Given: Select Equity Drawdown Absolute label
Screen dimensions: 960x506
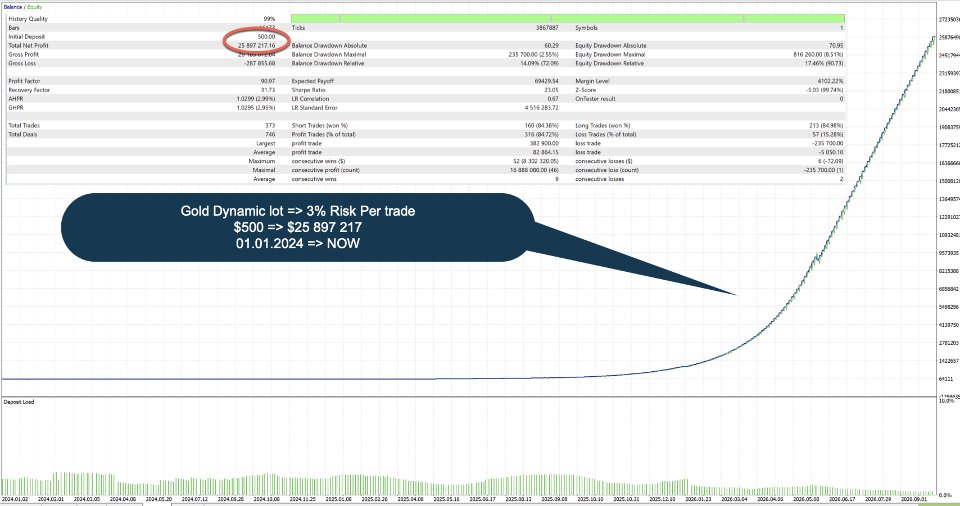Looking at the screenshot, I should click(610, 45).
